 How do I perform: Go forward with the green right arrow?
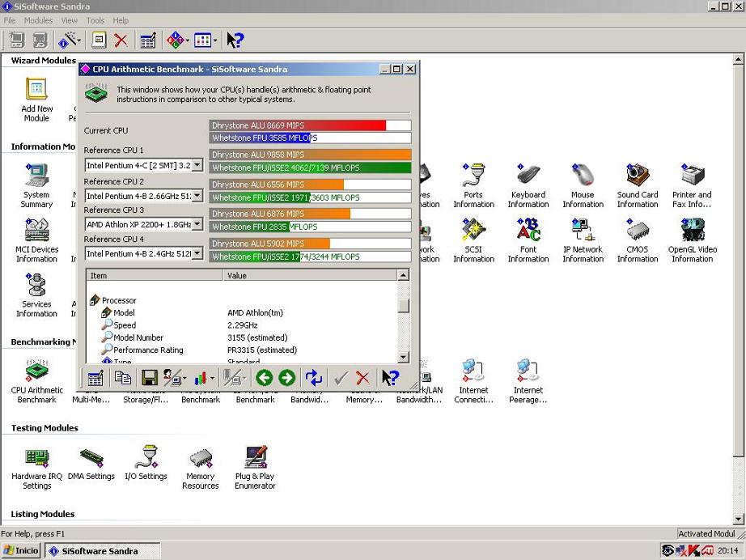tap(286, 378)
